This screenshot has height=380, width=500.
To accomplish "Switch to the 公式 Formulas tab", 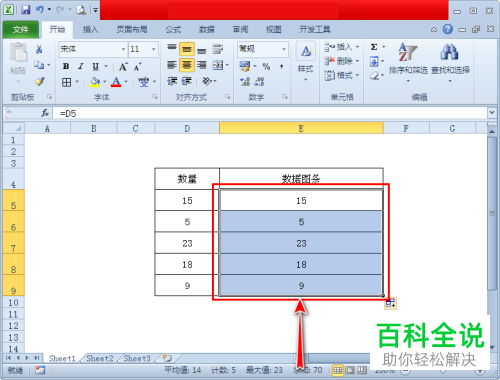I will point(173,30).
